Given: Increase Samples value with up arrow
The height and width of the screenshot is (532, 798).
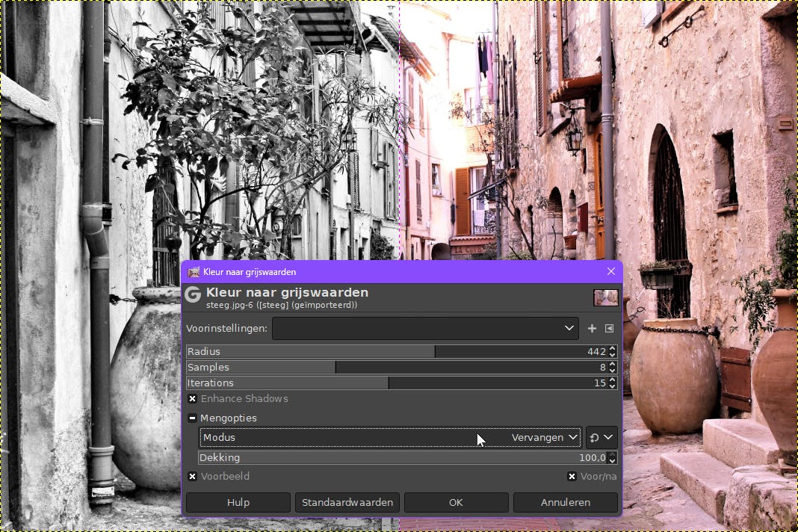Looking at the screenshot, I should pyautogui.click(x=612, y=364).
